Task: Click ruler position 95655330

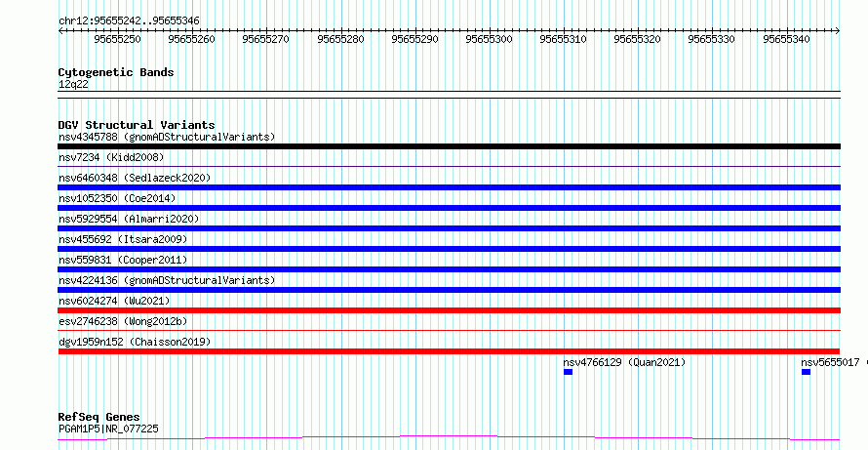Action: click(711, 39)
